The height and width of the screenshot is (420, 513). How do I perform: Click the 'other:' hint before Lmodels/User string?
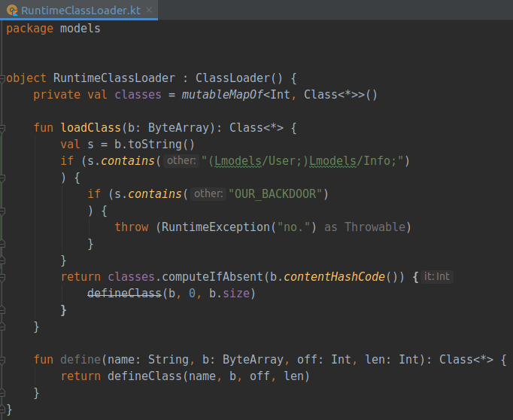pos(181,161)
